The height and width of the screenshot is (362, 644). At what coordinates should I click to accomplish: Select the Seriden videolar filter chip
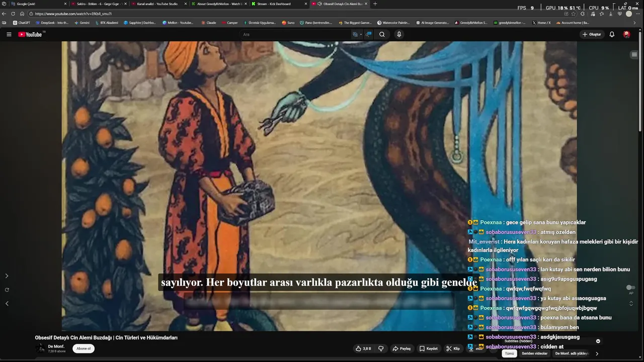(x=534, y=353)
